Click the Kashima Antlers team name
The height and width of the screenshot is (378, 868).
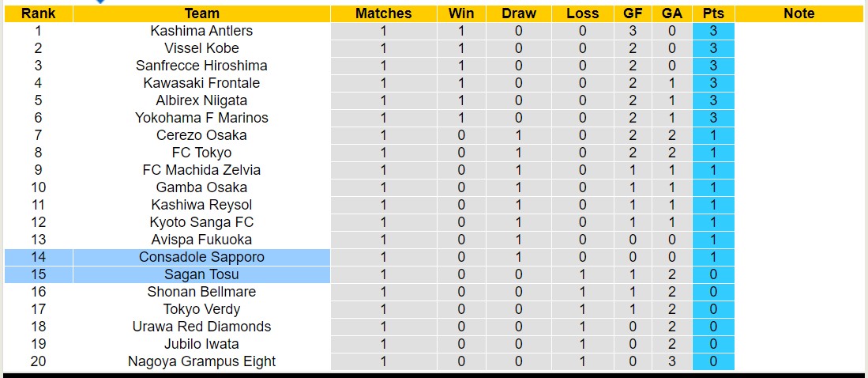pos(201,31)
